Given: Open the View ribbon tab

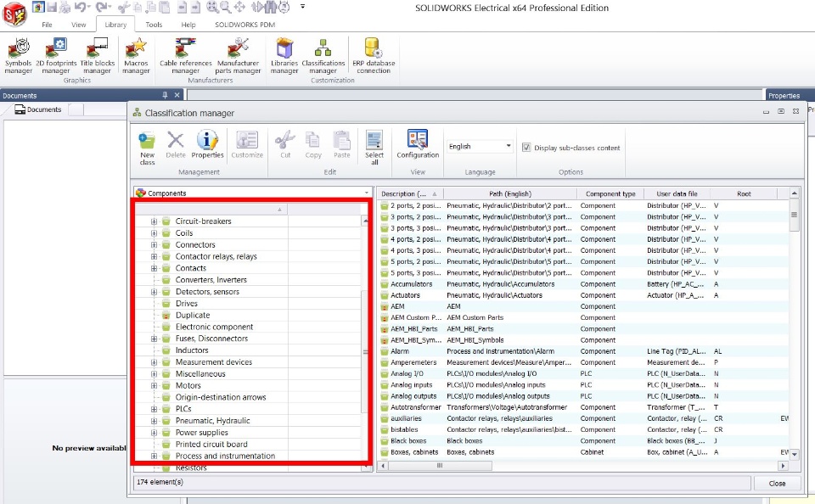Looking at the screenshot, I should (78, 25).
